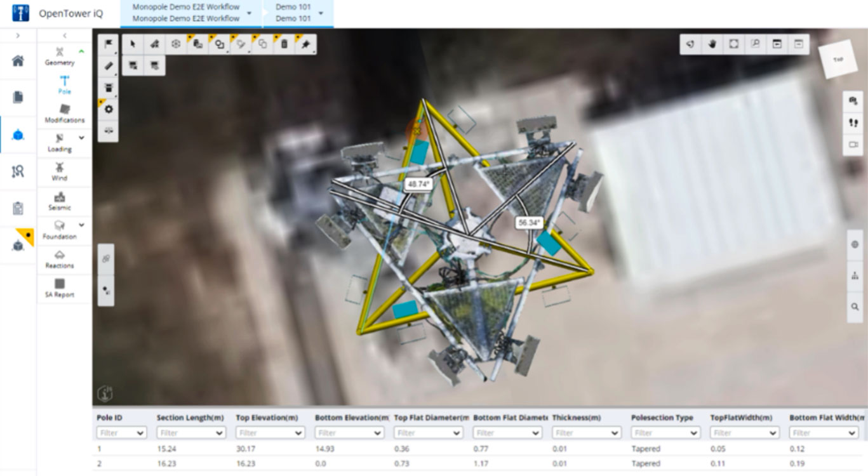The width and height of the screenshot is (868, 476).
Task: Click the fit view icon
Action: [734, 44]
